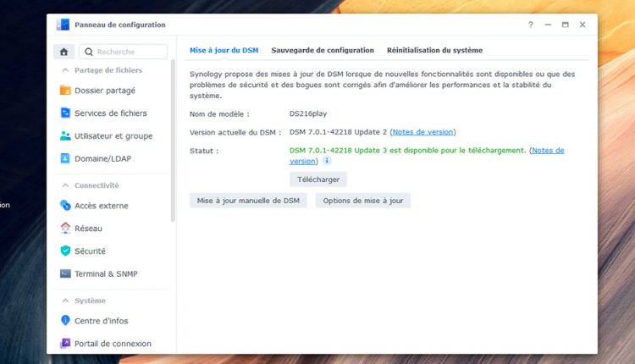The height and width of the screenshot is (364, 635).
Task: Open Réinitialisation du système tab
Action: pyautogui.click(x=434, y=50)
